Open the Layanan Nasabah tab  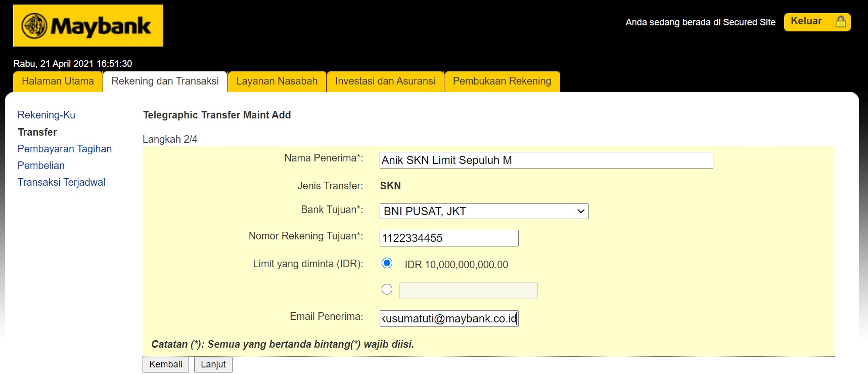coord(277,81)
